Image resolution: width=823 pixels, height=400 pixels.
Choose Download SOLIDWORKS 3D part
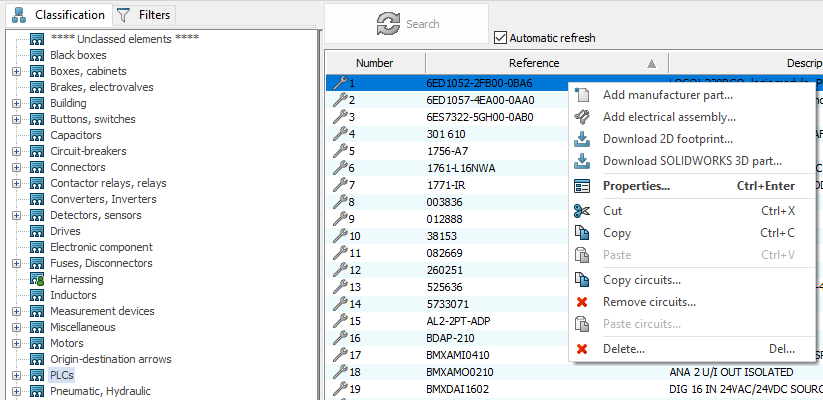point(692,161)
